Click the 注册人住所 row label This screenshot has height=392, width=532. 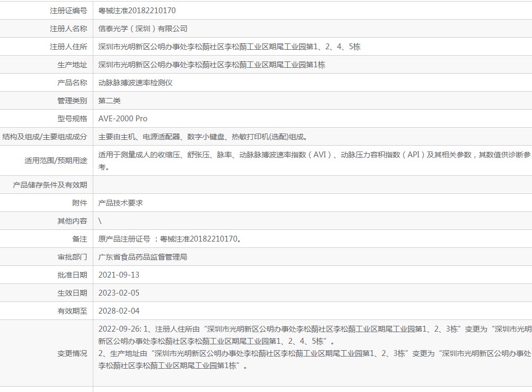pyautogui.click(x=68, y=47)
